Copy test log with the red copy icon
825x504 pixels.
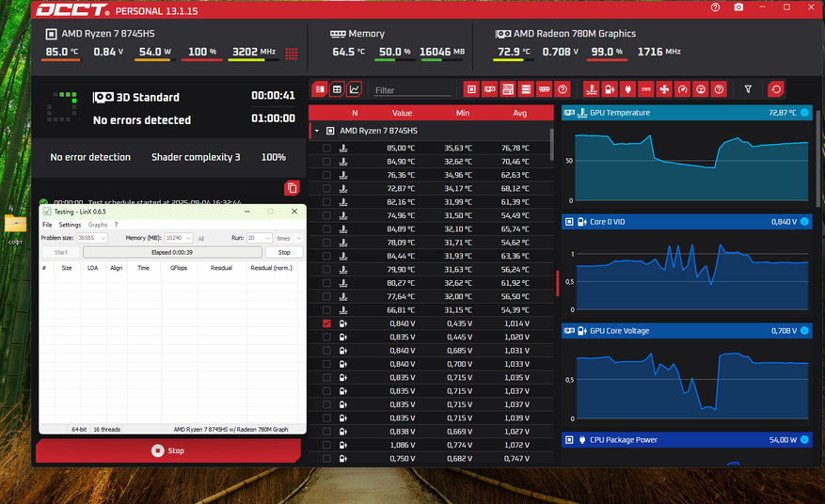292,188
